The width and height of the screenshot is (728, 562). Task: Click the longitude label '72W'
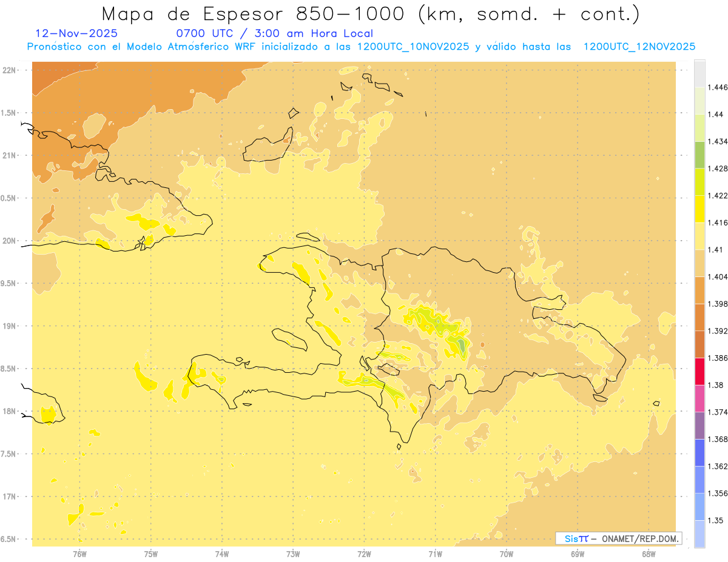364,554
